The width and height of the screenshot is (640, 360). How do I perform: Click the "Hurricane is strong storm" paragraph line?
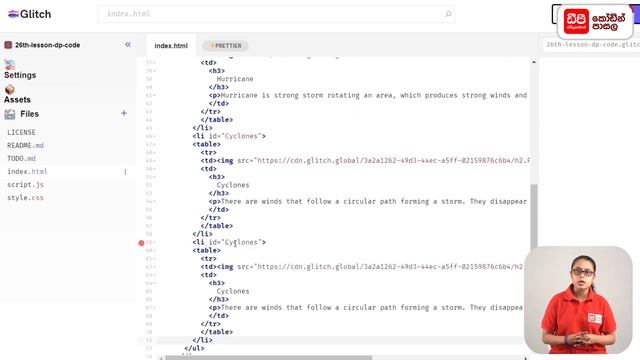coord(368,95)
